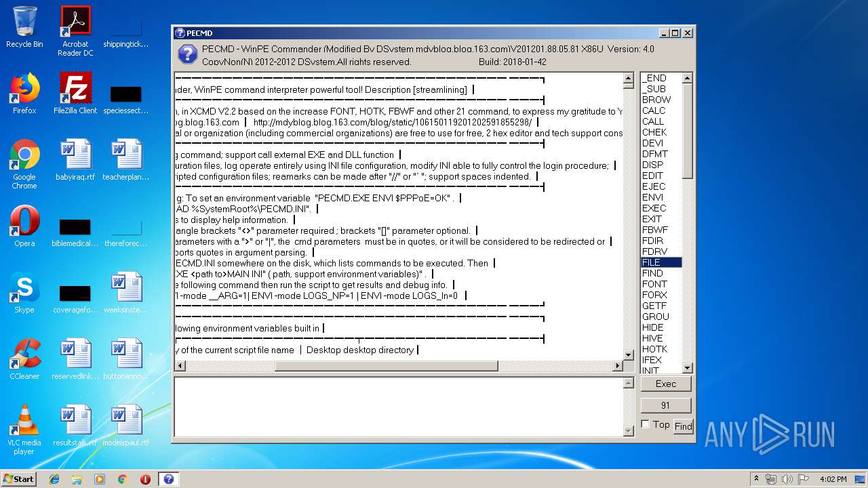Click the Exec button
Screen dimensions: 868x488
(x=665, y=384)
